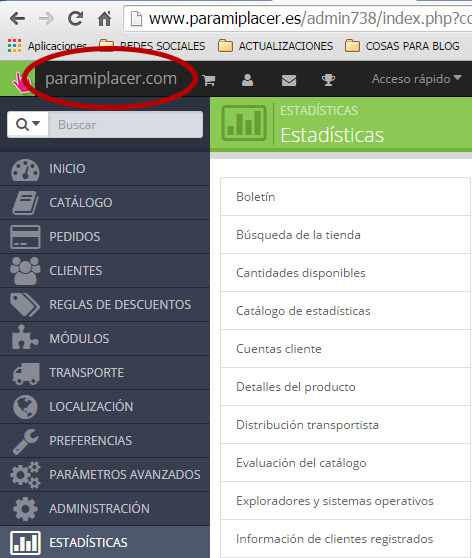Click the ADMINISTRACIÓN gear icon
Image resolution: width=472 pixels, height=558 pixels.
point(25,509)
